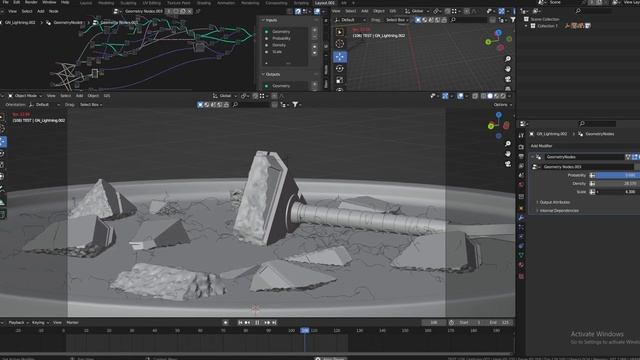The image size is (640, 360).
Task: Open the green Object Data properties tab
Action: click(521, 256)
